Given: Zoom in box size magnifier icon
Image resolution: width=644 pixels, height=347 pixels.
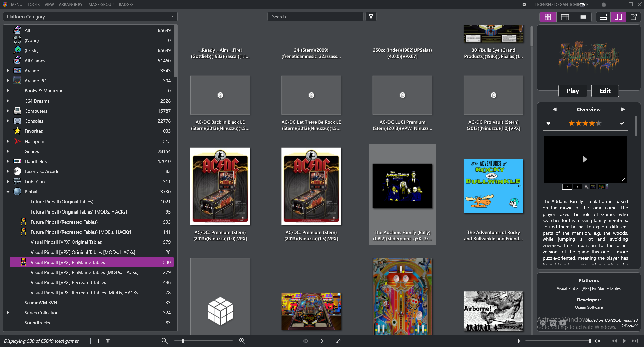Looking at the screenshot, I should [x=242, y=341].
